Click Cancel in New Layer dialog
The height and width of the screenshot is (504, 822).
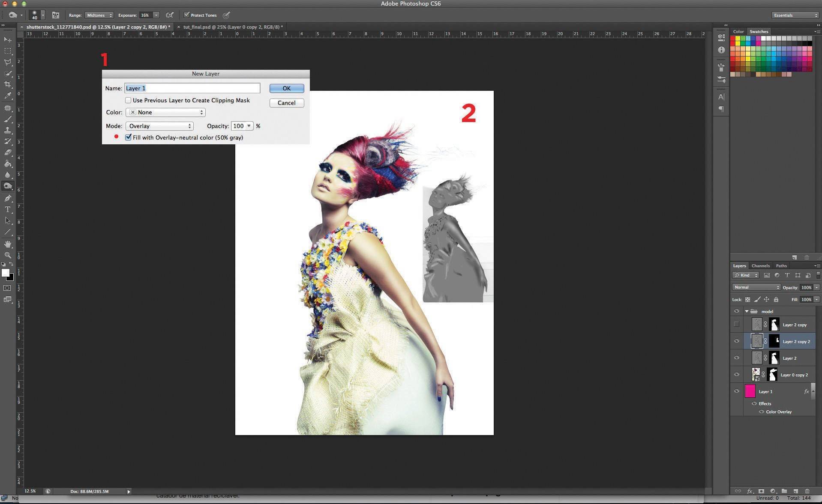pos(287,103)
